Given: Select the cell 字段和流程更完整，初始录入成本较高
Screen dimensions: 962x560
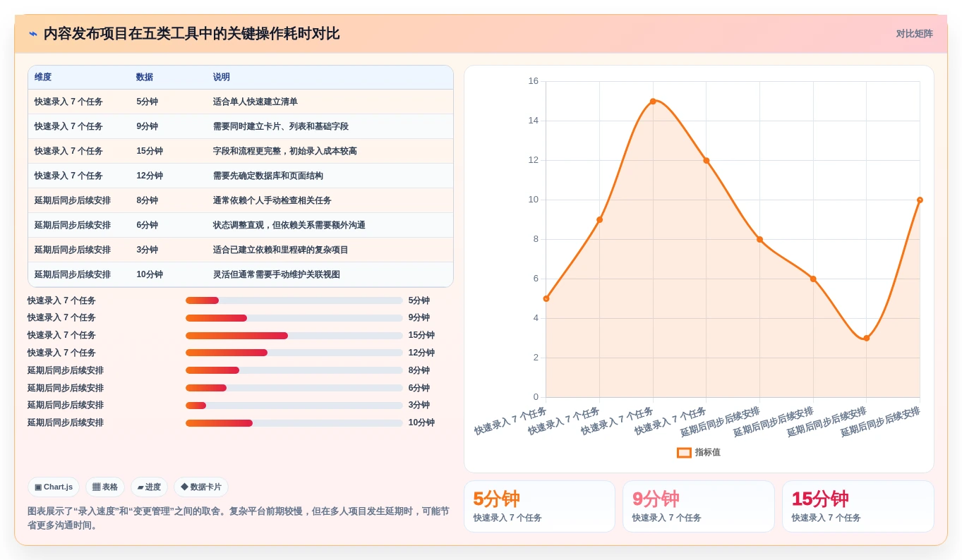Looking at the screenshot, I should 285,151.
